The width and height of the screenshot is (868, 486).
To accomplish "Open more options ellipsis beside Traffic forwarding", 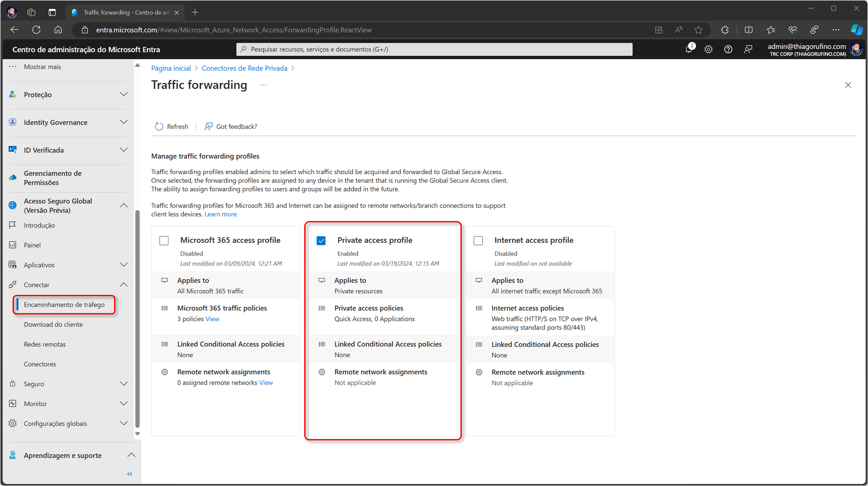I will [263, 85].
